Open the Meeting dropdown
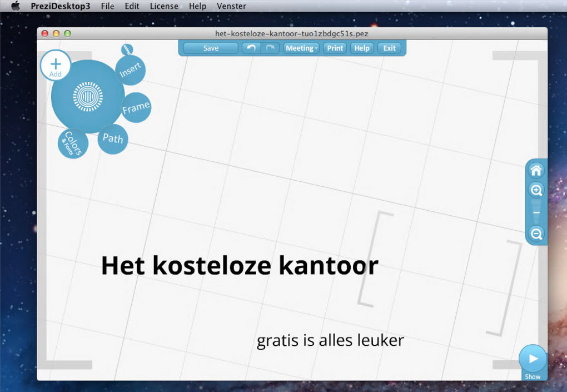The height and width of the screenshot is (392, 567). pos(301,48)
